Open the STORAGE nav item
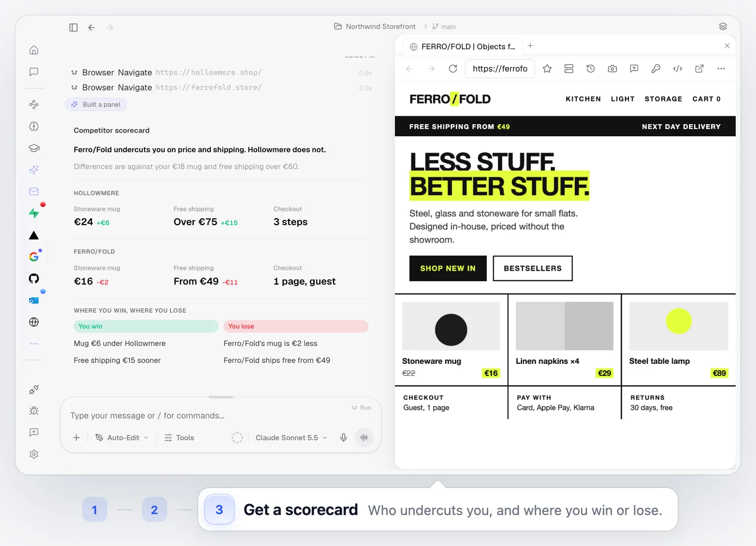The height and width of the screenshot is (546, 756). point(663,99)
